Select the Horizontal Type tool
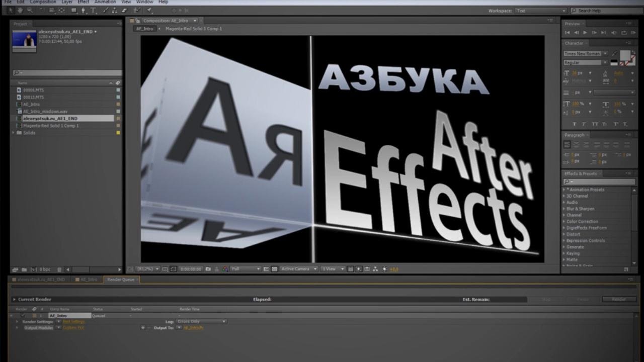This screenshot has height=362, width=644. click(x=93, y=10)
